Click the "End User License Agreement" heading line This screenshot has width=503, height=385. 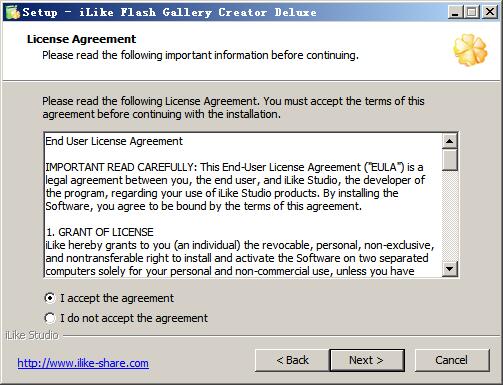[114, 141]
